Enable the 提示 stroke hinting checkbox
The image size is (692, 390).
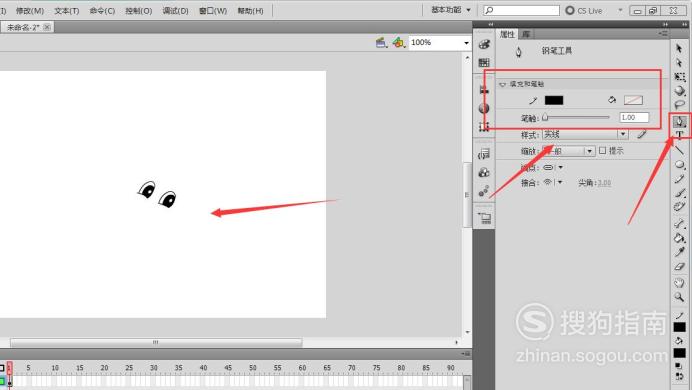pos(602,150)
